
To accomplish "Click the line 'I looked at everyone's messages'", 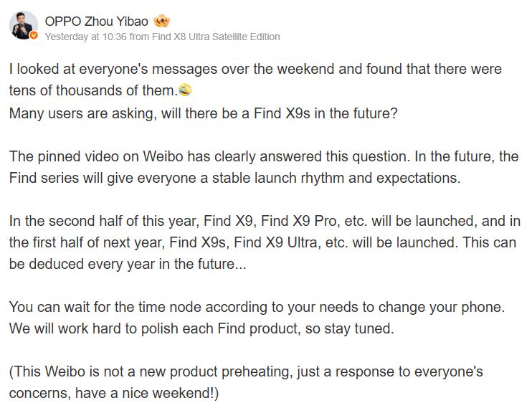I will click(255, 69).
